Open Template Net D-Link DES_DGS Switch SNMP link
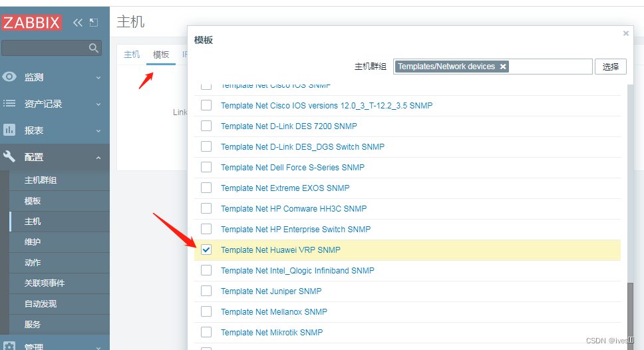Screen dimensions: 644x350 [302, 146]
